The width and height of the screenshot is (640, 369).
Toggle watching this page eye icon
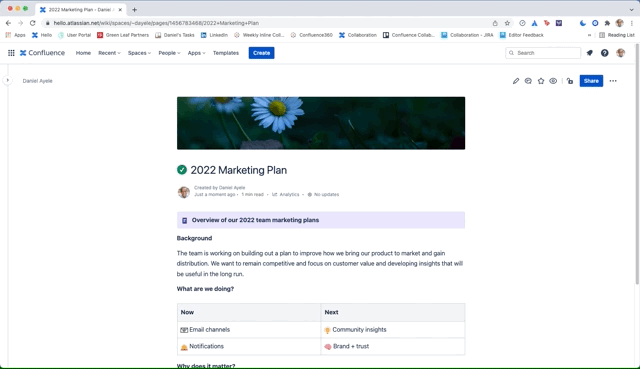(x=553, y=81)
